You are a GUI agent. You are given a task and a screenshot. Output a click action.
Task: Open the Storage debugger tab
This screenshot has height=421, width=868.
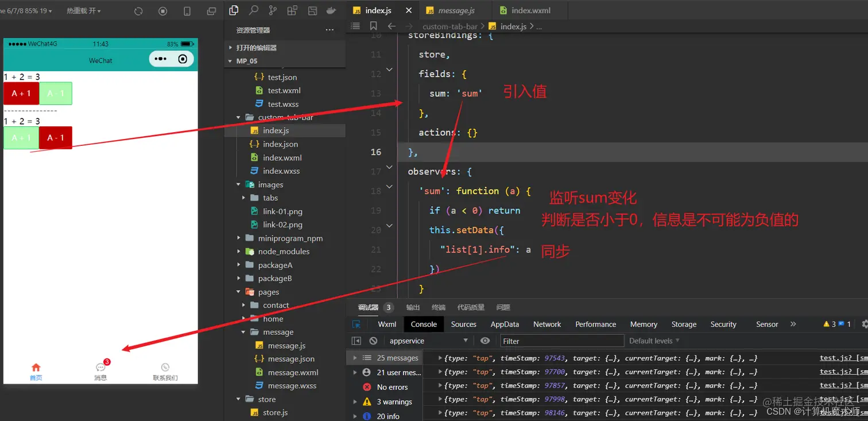(x=684, y=325)
